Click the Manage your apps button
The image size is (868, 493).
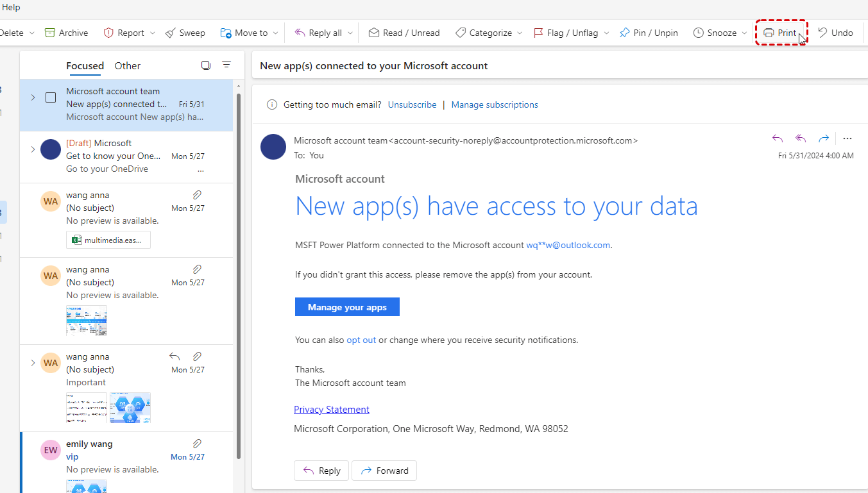coord(347,307)
